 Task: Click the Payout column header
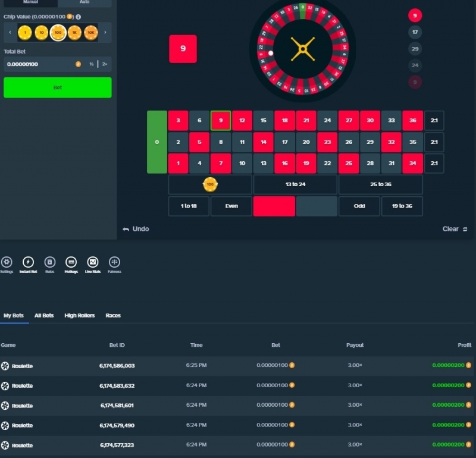click(x=355, y=345)
